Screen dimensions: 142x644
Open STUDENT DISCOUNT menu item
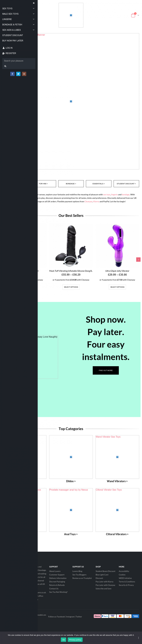click(13, 35)
